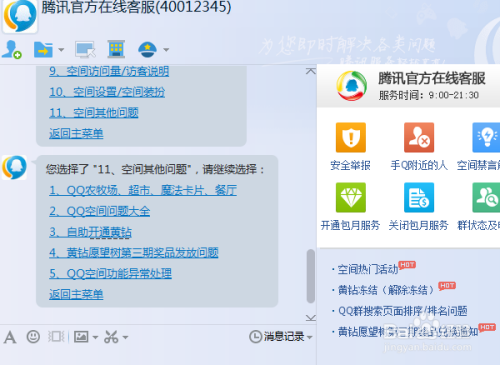Click the yellow building application icon

click(x=116, y=49)
